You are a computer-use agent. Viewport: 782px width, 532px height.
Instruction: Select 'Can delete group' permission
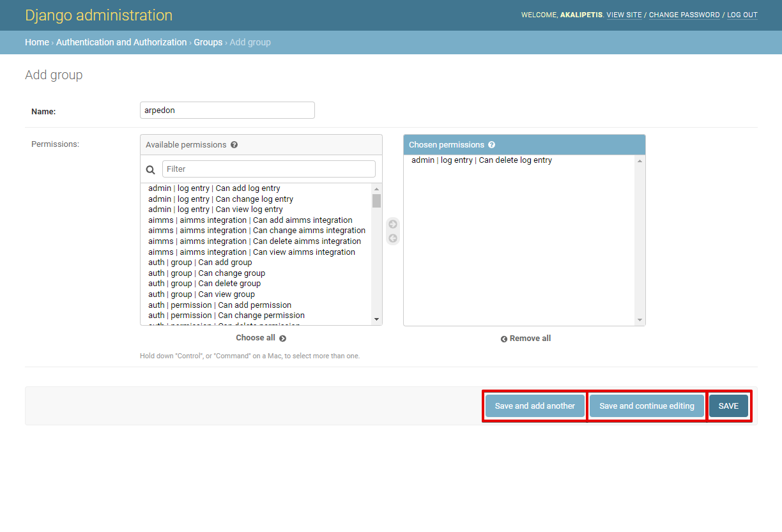(x=256, y=284)
